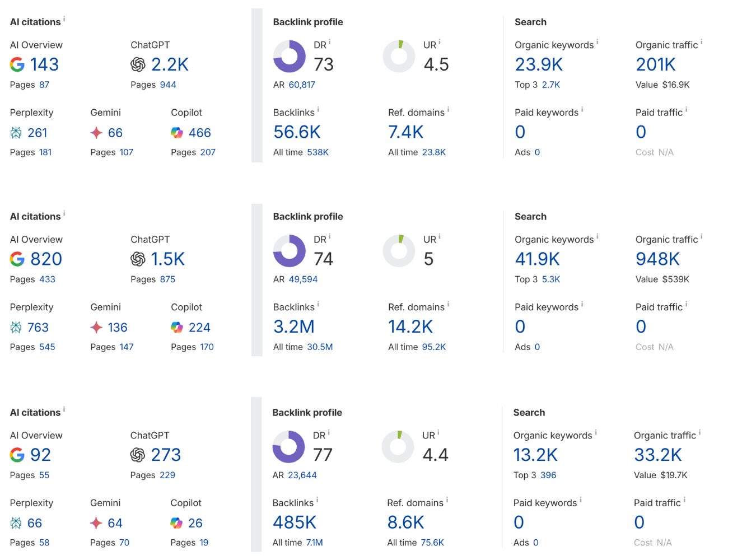Click the Google AI Overview icon showing 143

coord(17,64)
